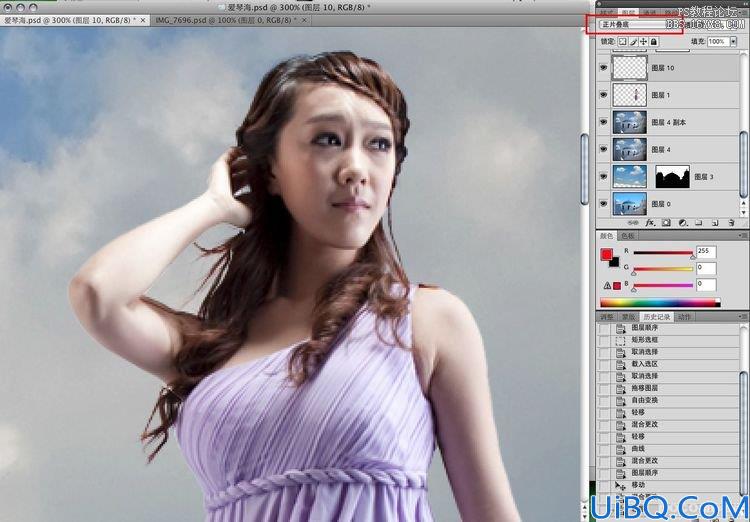The image size is (750, 522).
Task: Click on the B channel slider
Action: [663, 286]
